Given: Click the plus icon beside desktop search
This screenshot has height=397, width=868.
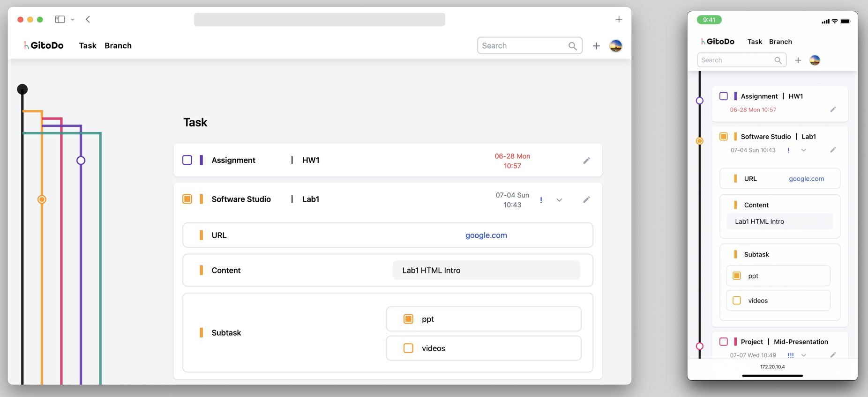Looking at the screenshot, I should coord(596,46).
